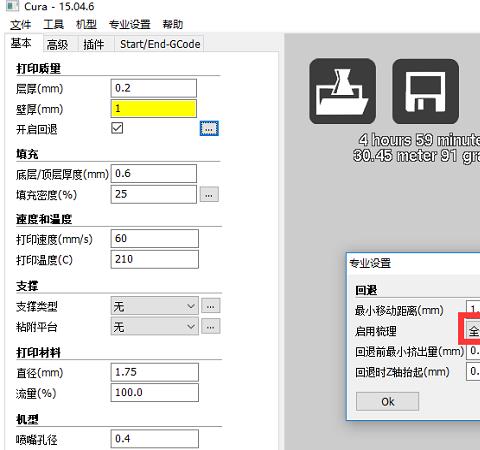The width and height of the screenshot is (480, 450).
Task: Open the 启用梳理 combo box
Action: coord(473,331)
